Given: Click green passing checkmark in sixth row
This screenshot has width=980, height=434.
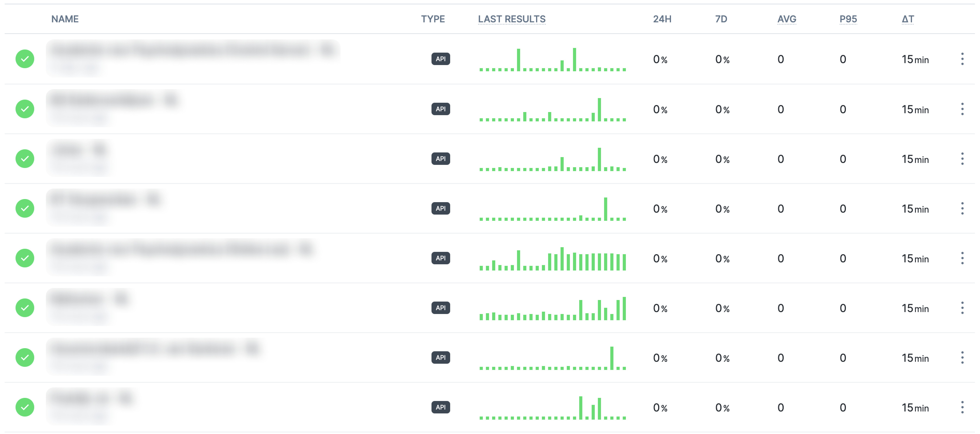Looking at the screenshot, I should (x=25, y=308).
